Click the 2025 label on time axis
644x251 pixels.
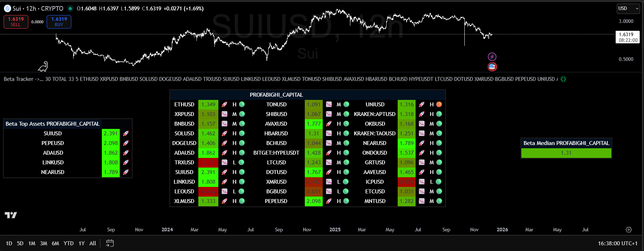point(335,230)
